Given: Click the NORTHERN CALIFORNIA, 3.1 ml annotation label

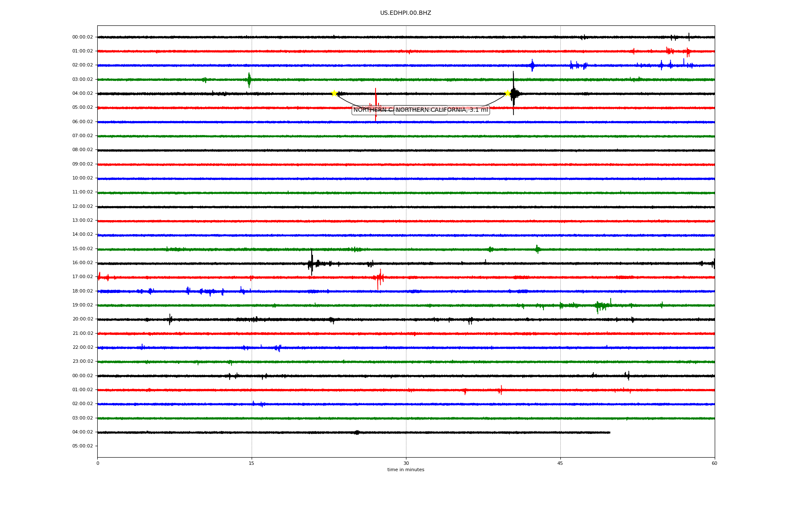Looking at the screenshot, I should (442, 110).
